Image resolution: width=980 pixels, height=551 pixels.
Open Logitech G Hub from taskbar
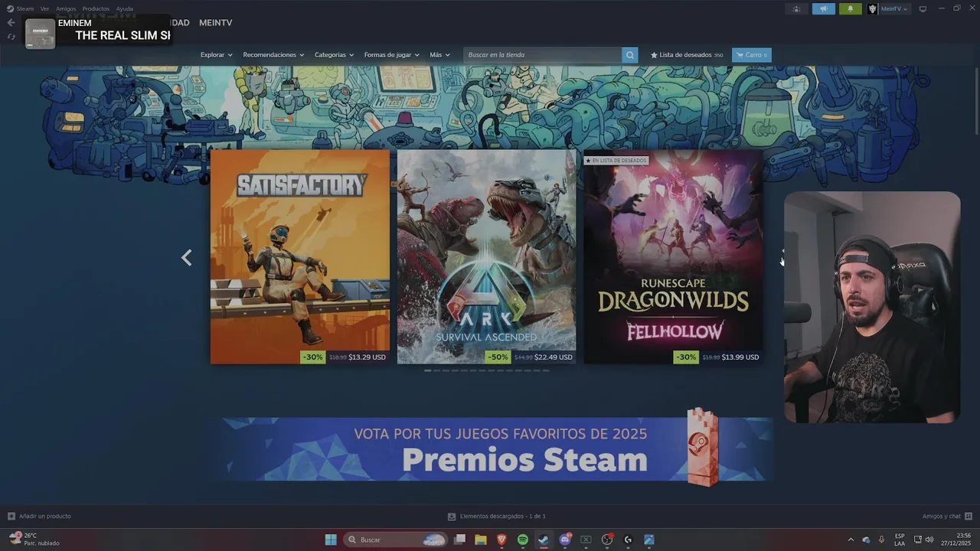pyautogui.click(x=628, y=540)
